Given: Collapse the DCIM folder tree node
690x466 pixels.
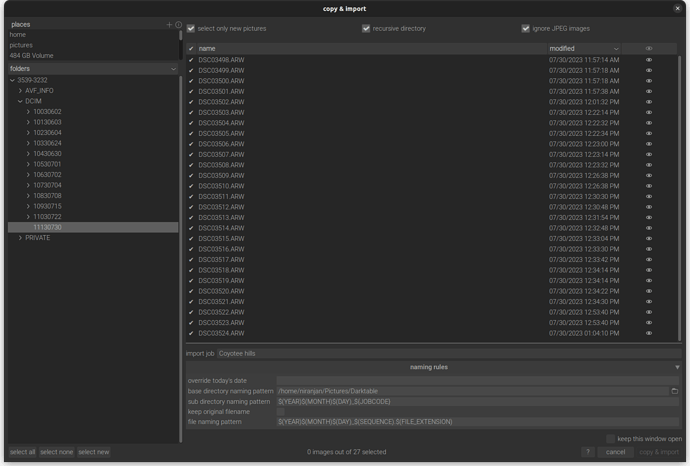Looking at the screenshot, I should 20,101.
